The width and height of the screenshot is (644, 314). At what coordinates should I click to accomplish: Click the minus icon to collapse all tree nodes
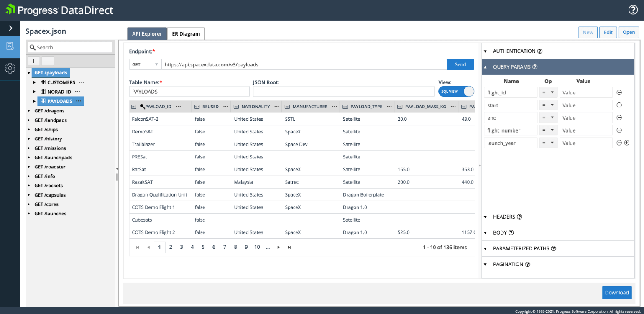point(47,61)
